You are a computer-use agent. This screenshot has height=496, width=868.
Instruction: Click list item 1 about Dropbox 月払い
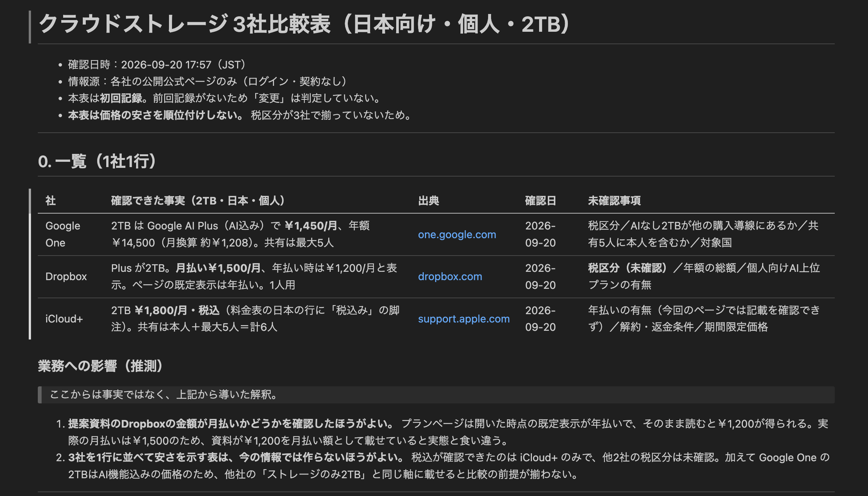point(448,432)
